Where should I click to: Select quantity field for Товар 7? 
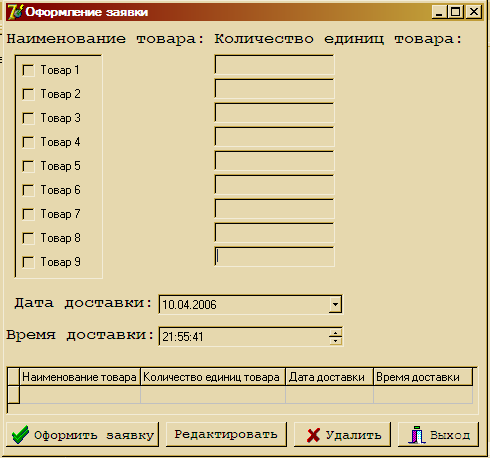274,209
